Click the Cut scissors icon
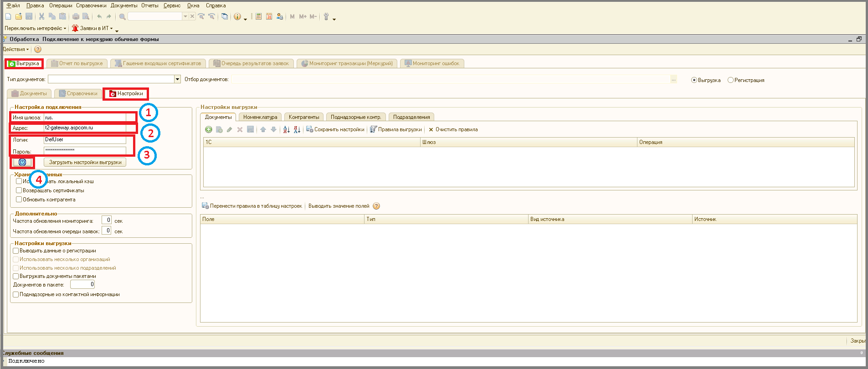This screenshot has width=868, height=369. click(x=41, y=16)
